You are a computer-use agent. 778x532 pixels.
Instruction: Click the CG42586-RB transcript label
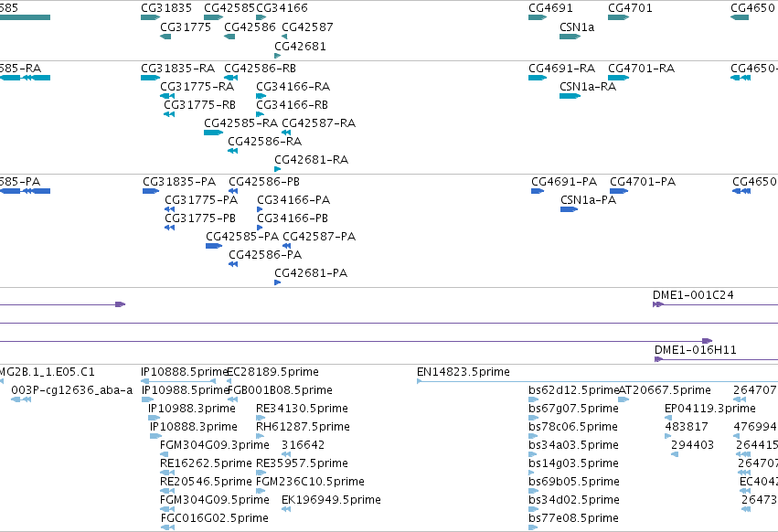coord(260,68)
